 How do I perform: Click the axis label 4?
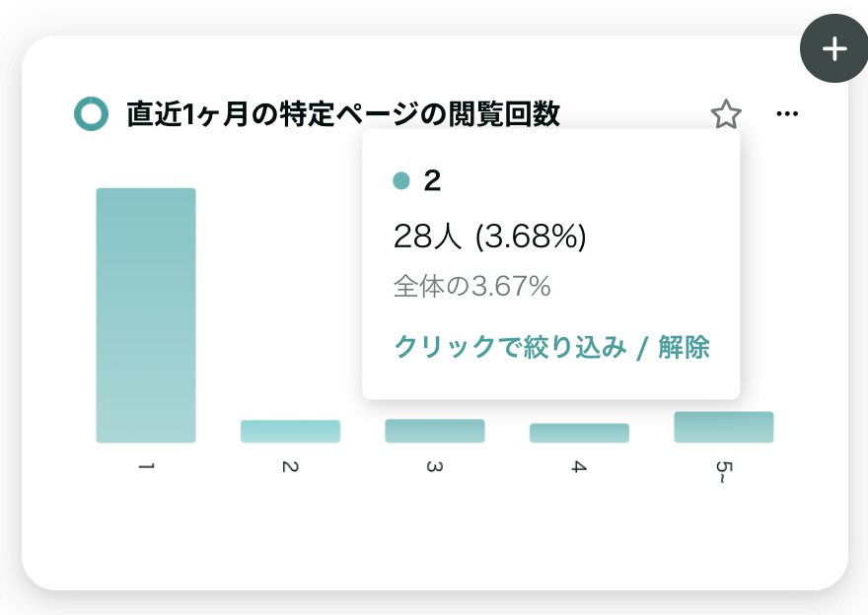(x=580, y=467)
